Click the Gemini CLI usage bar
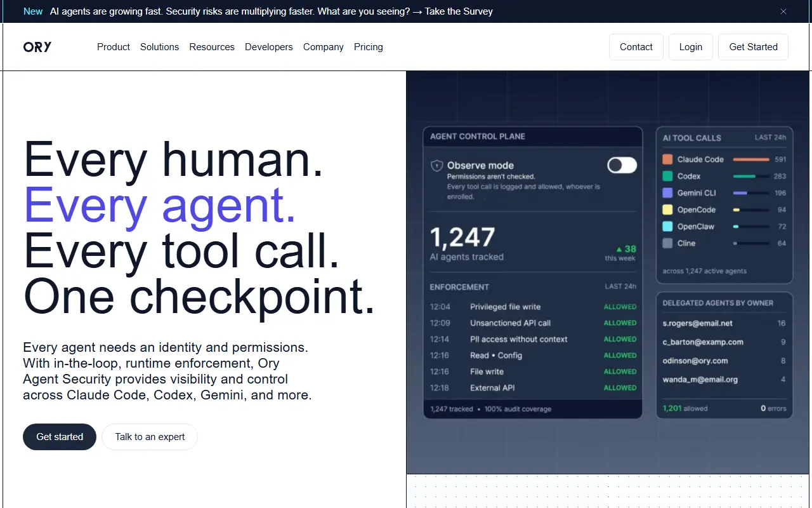This screenshot has width=812, height=508. tap(751, 193)
